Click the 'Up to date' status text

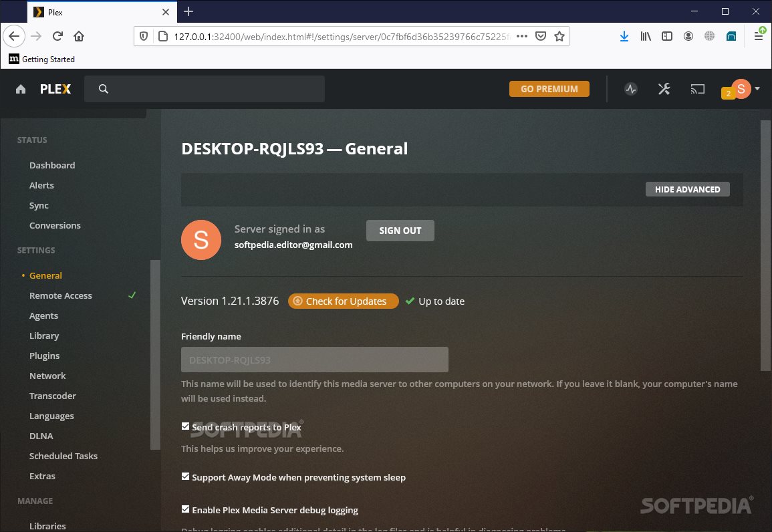pos(441,301)
